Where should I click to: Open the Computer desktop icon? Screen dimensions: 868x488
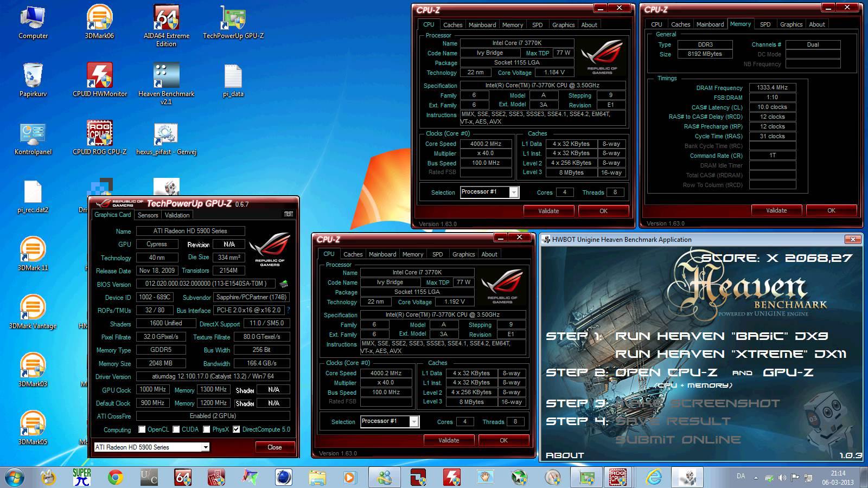click(x=33, y=23)
